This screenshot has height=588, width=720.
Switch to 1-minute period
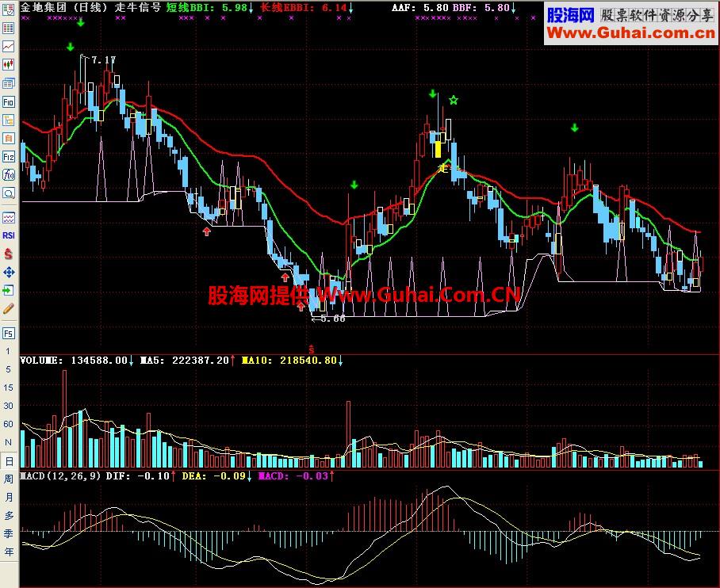[8, 351]
